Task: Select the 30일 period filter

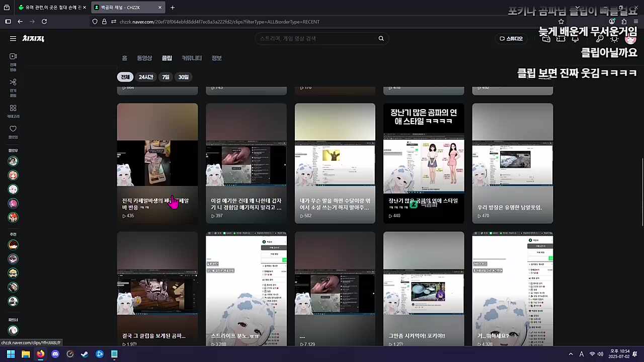Action: [184, 77]
